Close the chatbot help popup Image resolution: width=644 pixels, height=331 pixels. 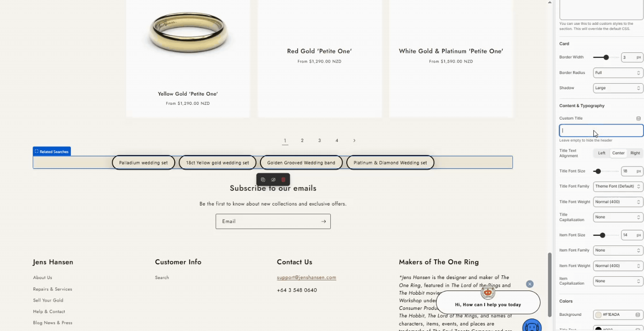point(529,284)
